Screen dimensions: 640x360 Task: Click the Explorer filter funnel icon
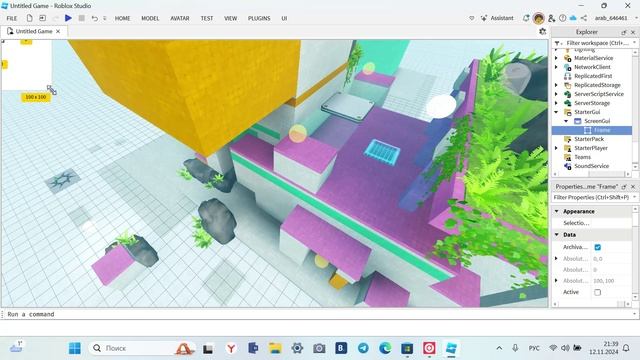pos(557,43)
